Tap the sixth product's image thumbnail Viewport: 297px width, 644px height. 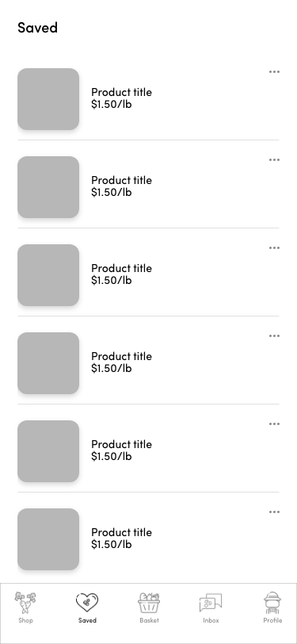tap(48, 539)
